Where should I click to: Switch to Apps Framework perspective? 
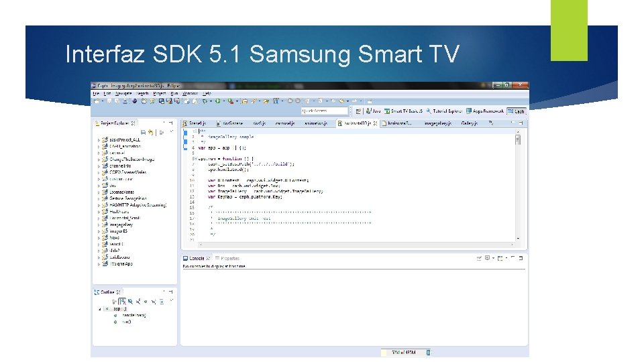[484, 111]
